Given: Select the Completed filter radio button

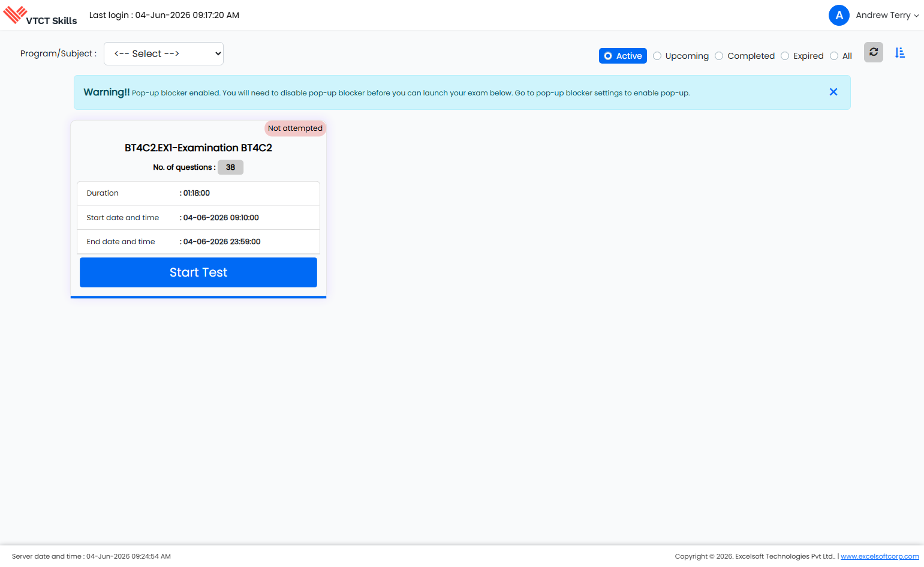Looking at the screenshot, I should tap(719, 56).
